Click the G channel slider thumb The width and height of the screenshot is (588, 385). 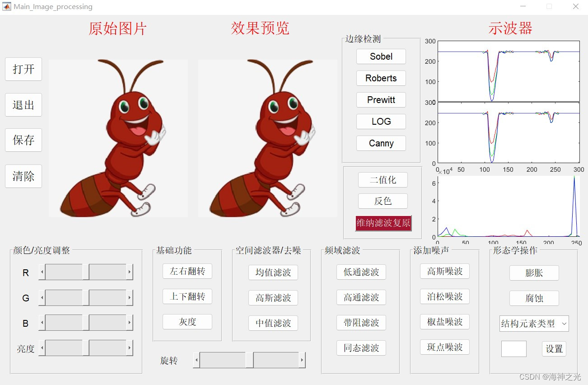point(86,297)
